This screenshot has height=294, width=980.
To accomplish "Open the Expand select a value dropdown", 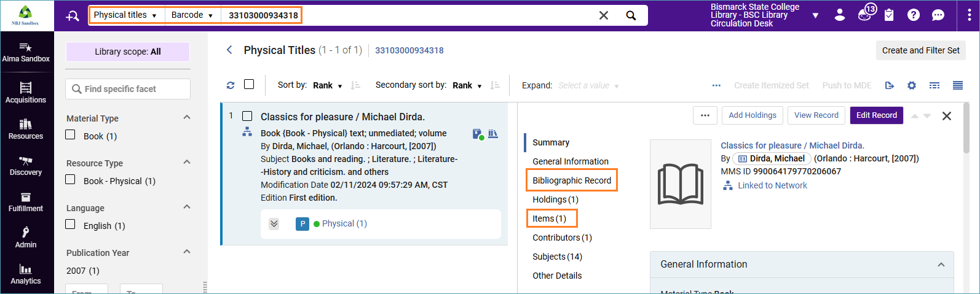I will pyautogui.click(x=588, y=85).
